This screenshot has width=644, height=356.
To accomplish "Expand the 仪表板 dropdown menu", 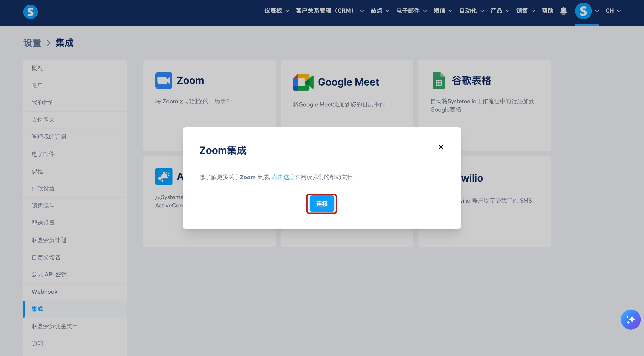I will coord(276,11).
